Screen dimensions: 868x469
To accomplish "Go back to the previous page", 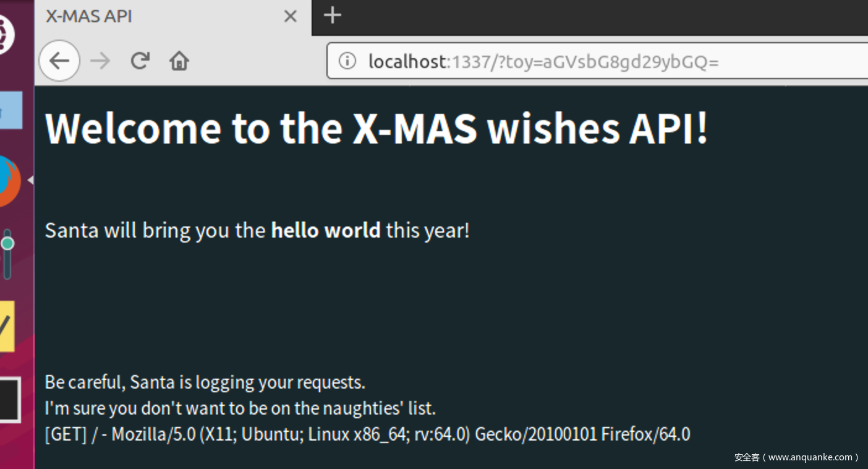I will [x=59, y=61].
